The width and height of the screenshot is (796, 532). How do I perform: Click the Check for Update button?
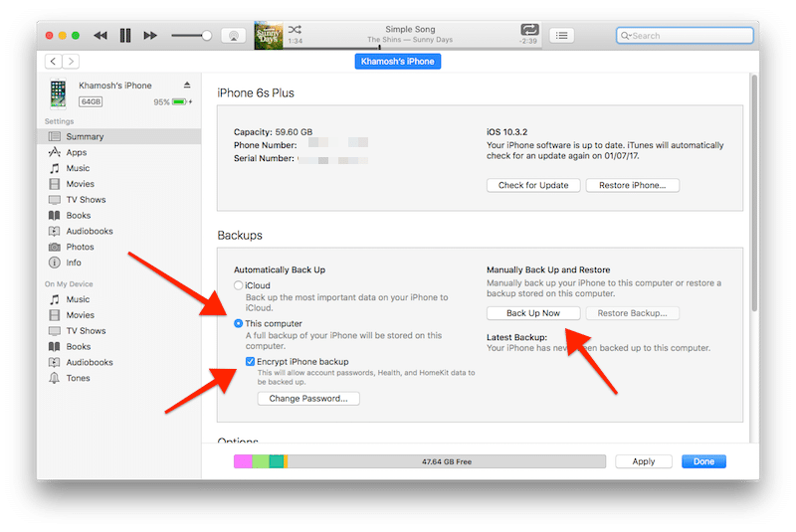533,185
